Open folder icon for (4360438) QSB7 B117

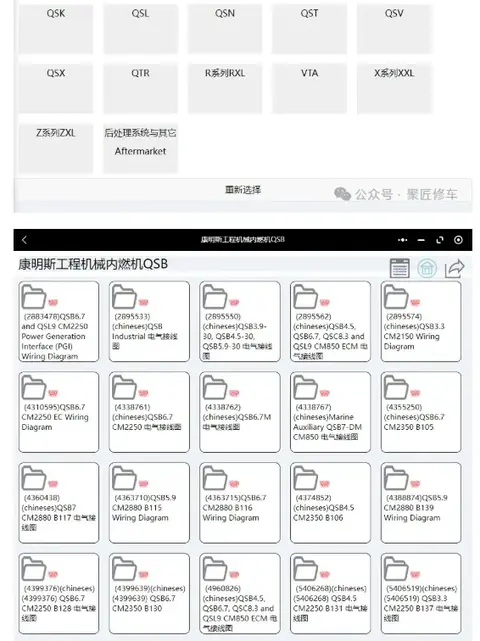click(34, 478)
